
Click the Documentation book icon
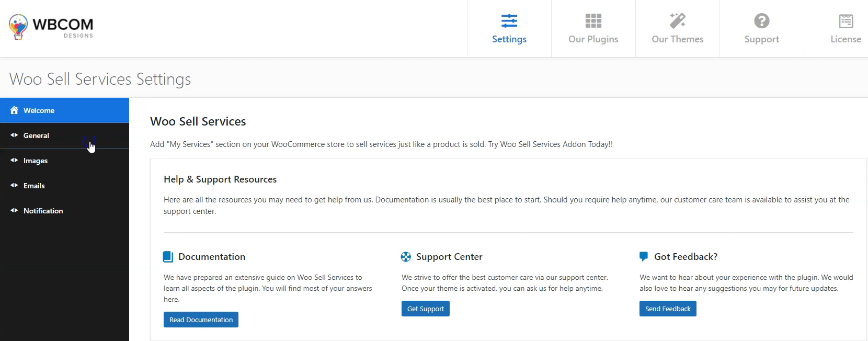point(168,257)
